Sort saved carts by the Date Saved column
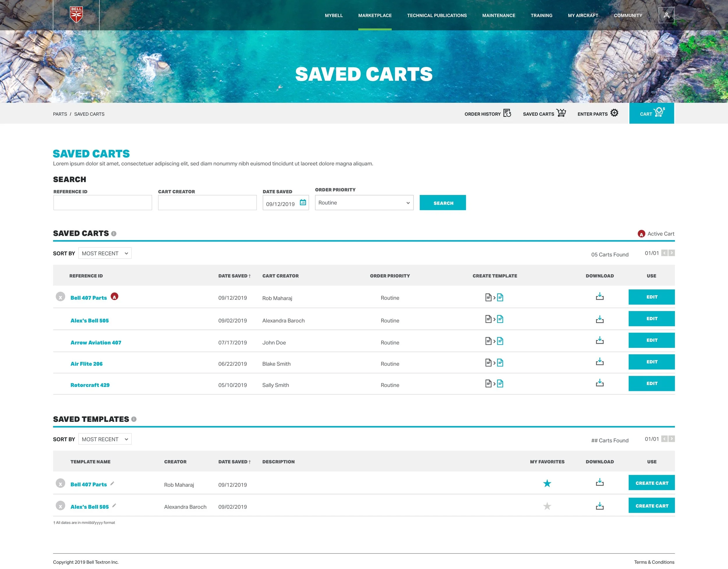 (234, 276)
